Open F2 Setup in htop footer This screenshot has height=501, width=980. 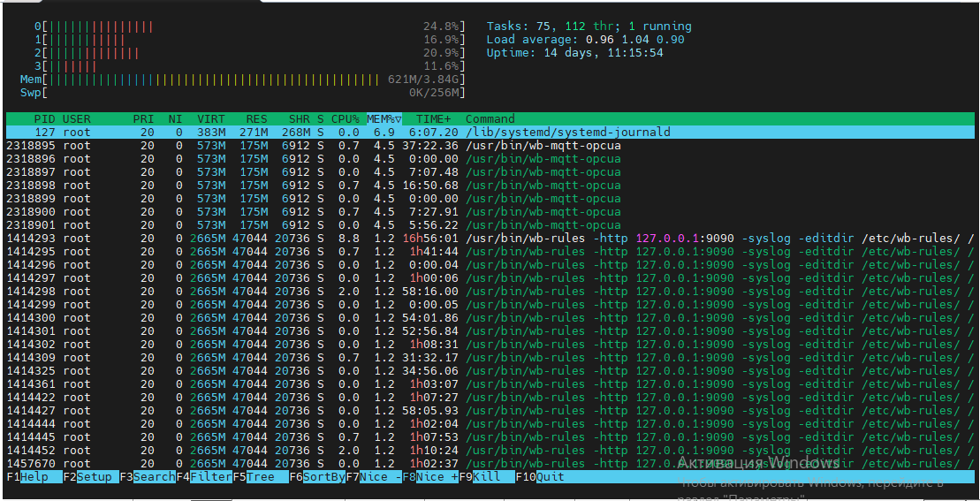pos(91,476)
